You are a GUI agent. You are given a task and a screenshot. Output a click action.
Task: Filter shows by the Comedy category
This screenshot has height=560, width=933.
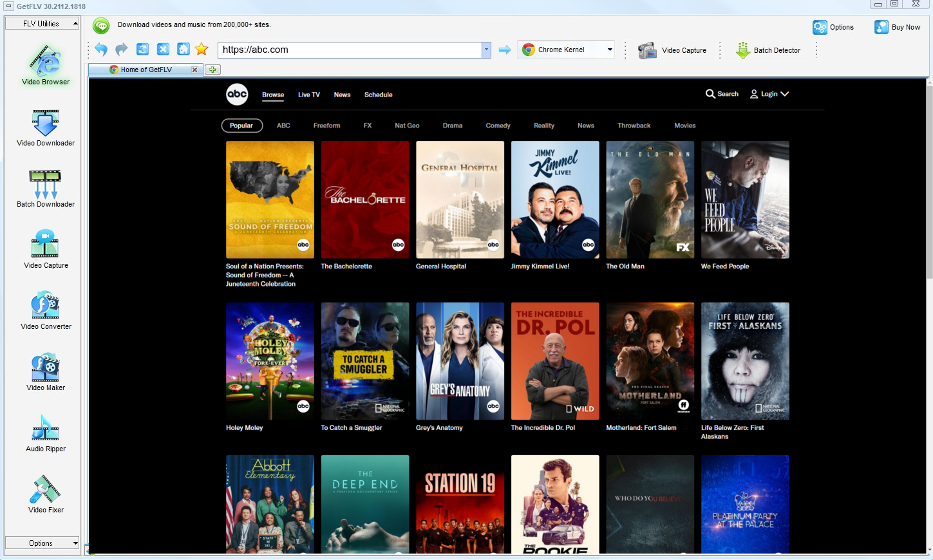[498, 126]
